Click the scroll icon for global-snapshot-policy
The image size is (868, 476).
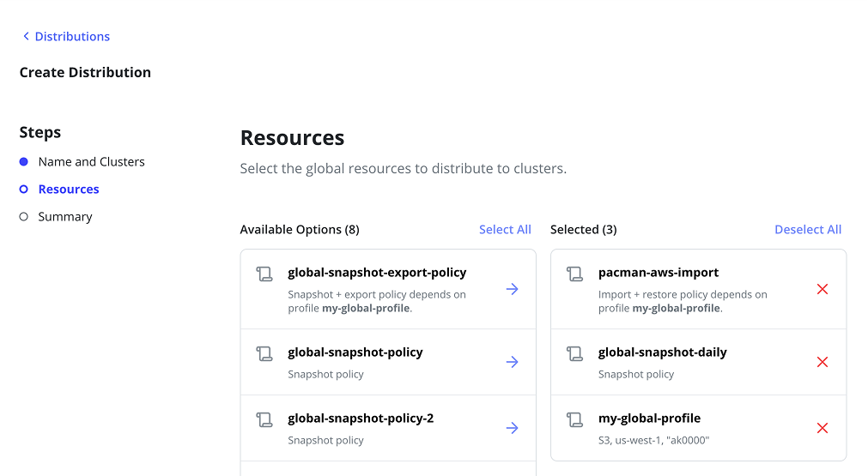[x=264, y=353]
